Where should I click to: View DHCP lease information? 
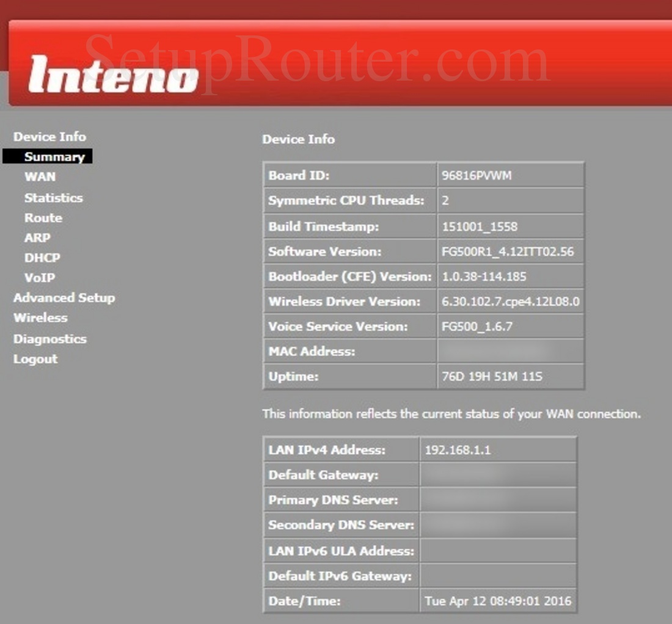pos(42,258)
